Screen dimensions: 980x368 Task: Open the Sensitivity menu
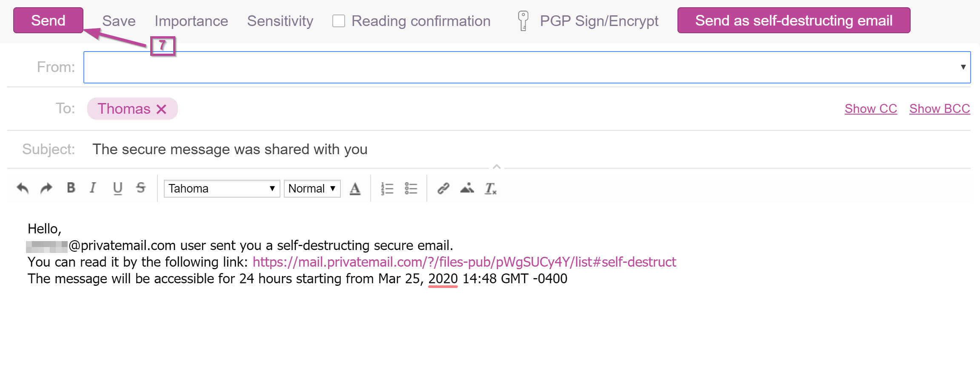(x=280, y=21)
